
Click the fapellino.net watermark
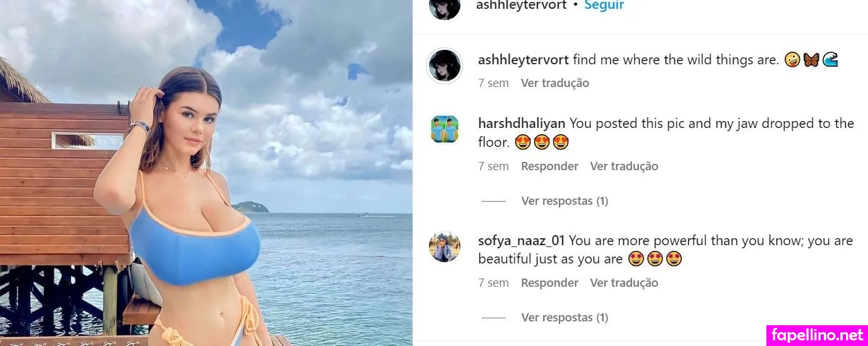coord(817,335)
